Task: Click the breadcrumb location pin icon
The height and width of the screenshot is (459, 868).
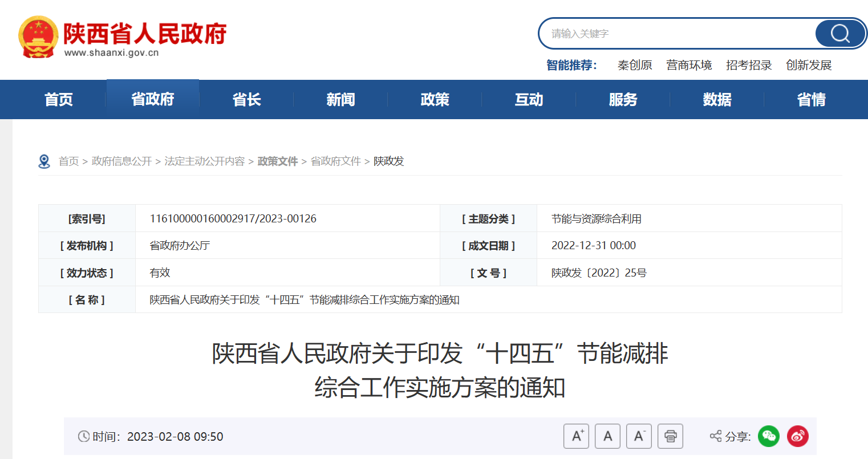Action: [x=44, y=161]
